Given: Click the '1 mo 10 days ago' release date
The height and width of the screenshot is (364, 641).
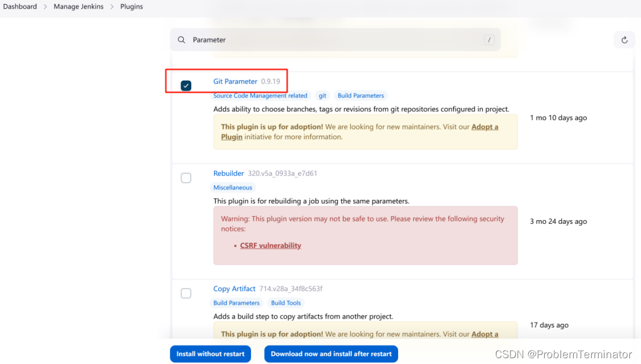Looking at the screenshot, I should (559, 118).
